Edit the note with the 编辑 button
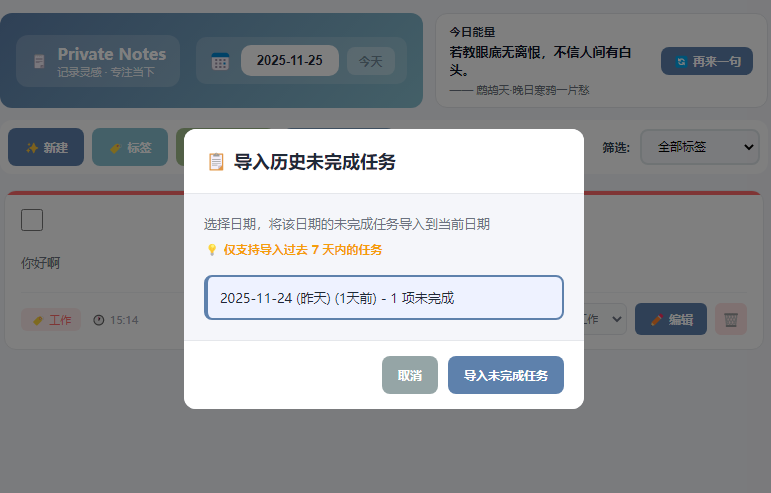The image size is (771, 493). [671, 319]
